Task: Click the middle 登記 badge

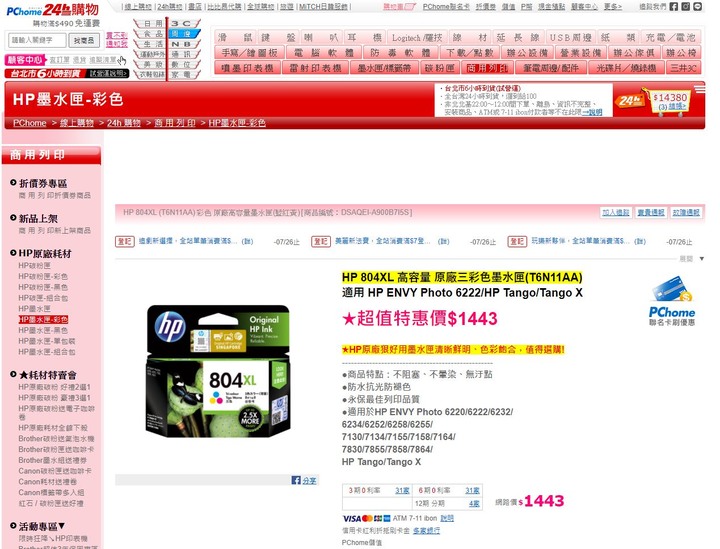Action: coord(321,241)
